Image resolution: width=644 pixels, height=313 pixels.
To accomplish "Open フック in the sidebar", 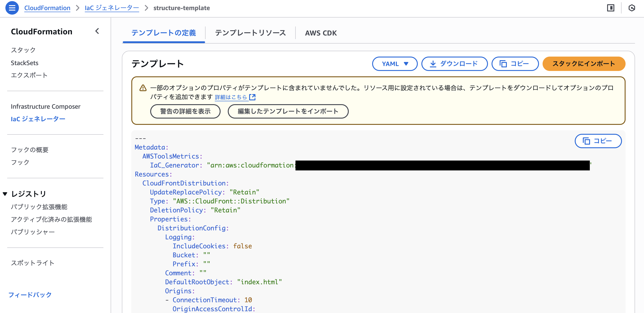I will tap(20, 162).
